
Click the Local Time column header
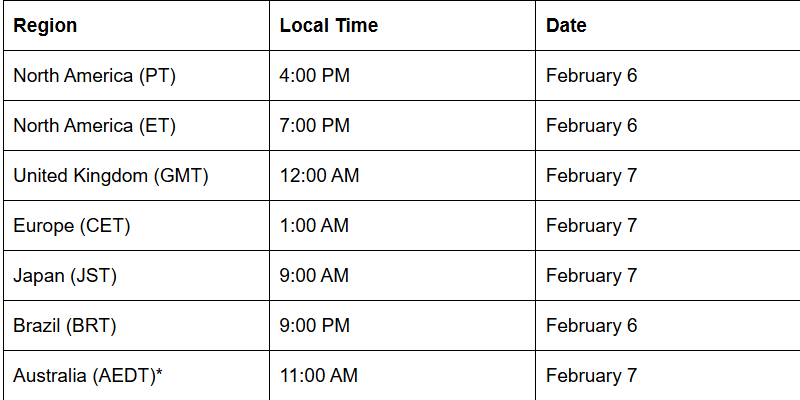coord(329,26)
